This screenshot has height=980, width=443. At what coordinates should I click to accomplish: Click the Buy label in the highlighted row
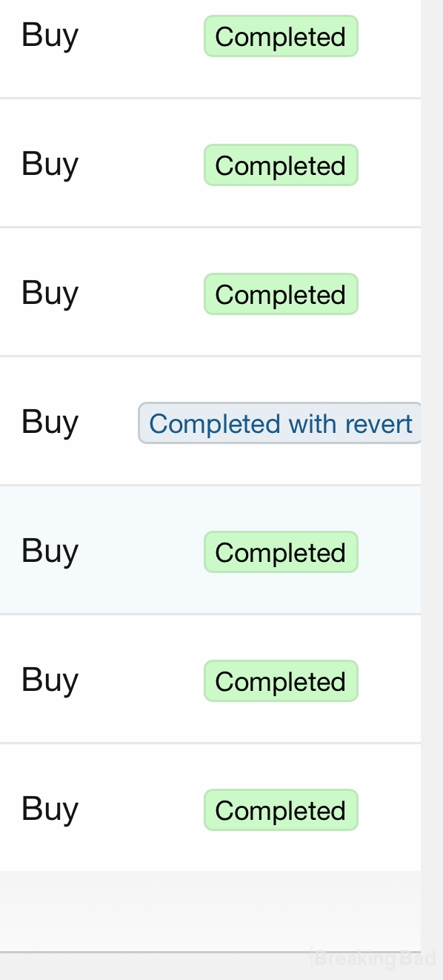point(50,552)
